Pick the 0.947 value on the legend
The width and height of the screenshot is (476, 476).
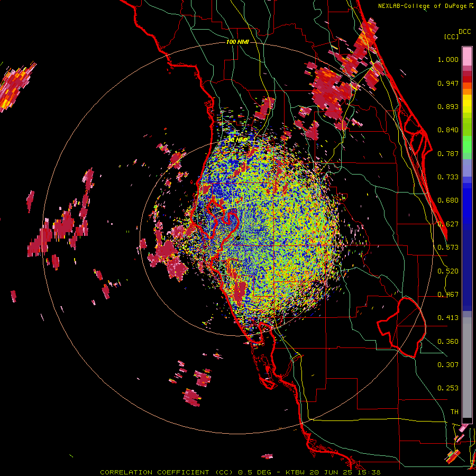coord(448,83)
